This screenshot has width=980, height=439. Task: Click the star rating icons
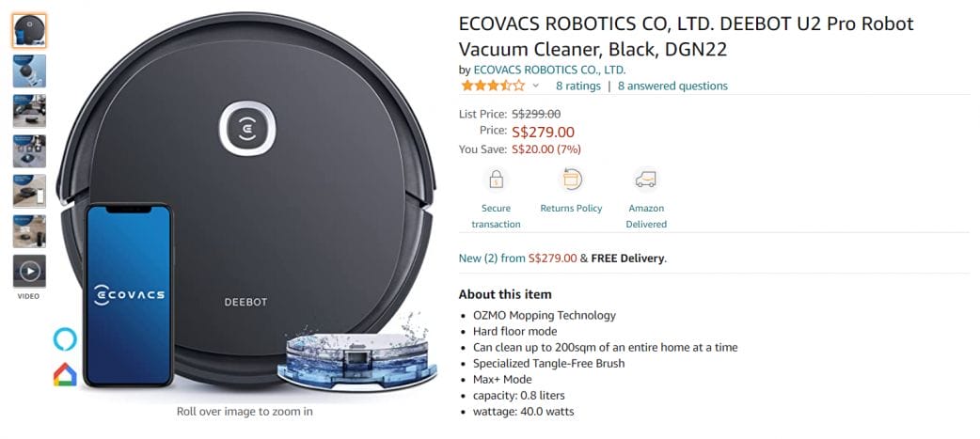coord(492,86)
